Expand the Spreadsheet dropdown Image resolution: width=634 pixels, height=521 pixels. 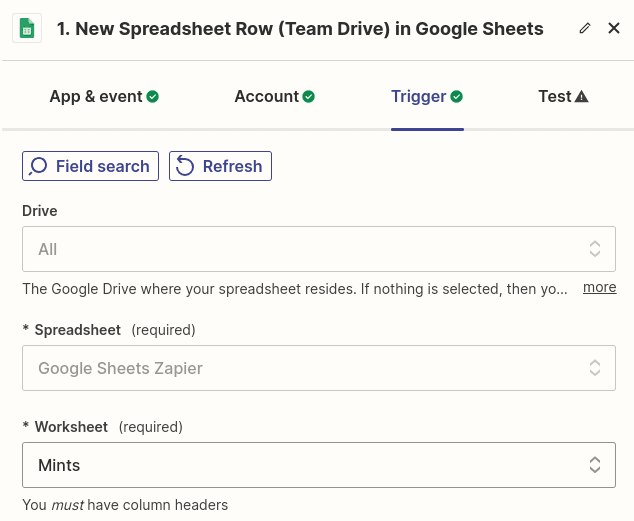click(x=318, y=368)
